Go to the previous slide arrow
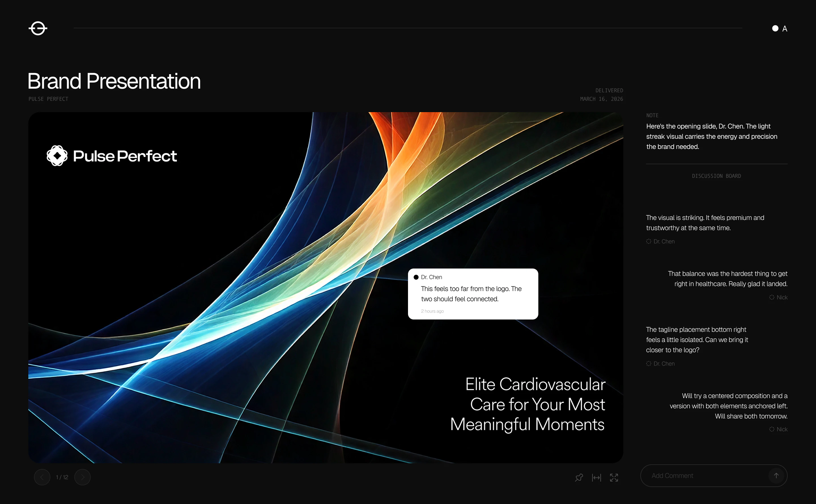 pyautogui.click(x=42, y=477)
